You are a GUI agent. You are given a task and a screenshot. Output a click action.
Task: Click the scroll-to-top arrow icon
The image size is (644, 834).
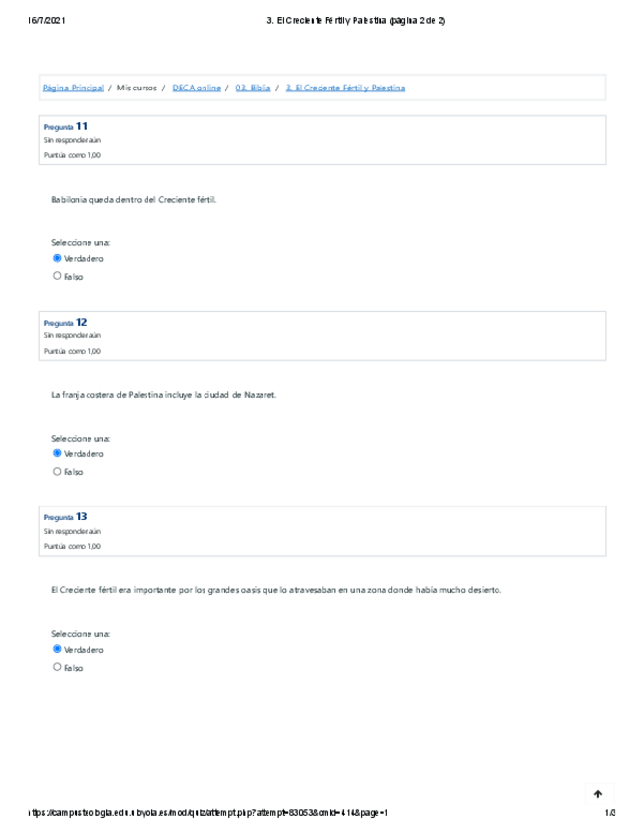(597, 794)
